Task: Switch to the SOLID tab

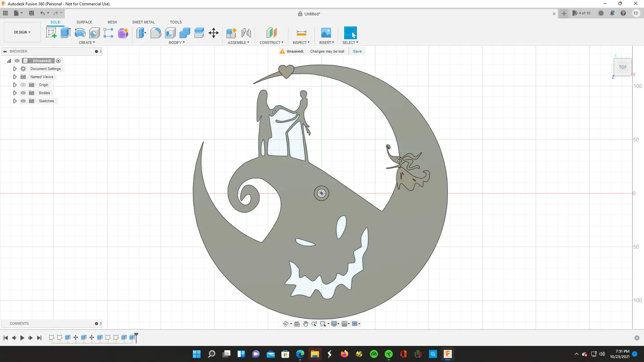Action: (x=55, y=22)
